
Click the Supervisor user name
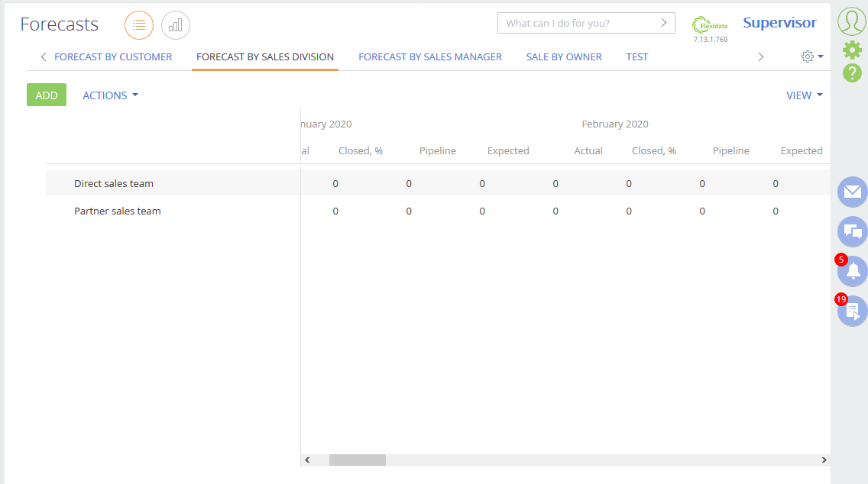coord(779,23)
